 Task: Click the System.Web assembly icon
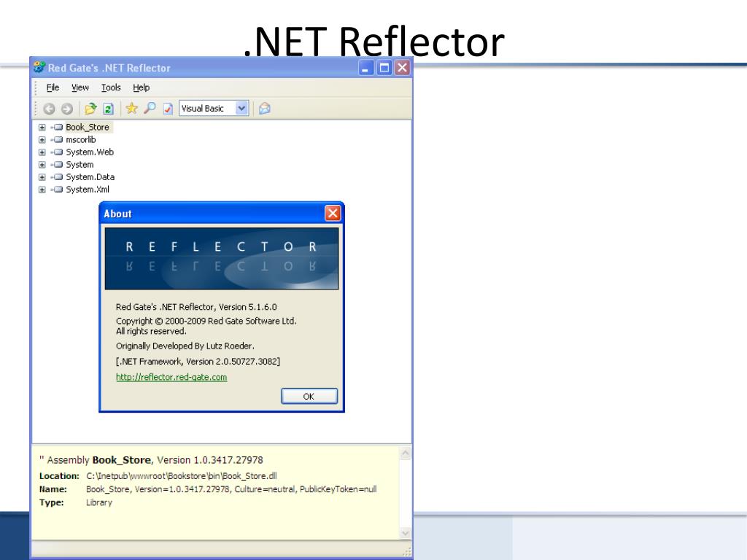point(58,152)
